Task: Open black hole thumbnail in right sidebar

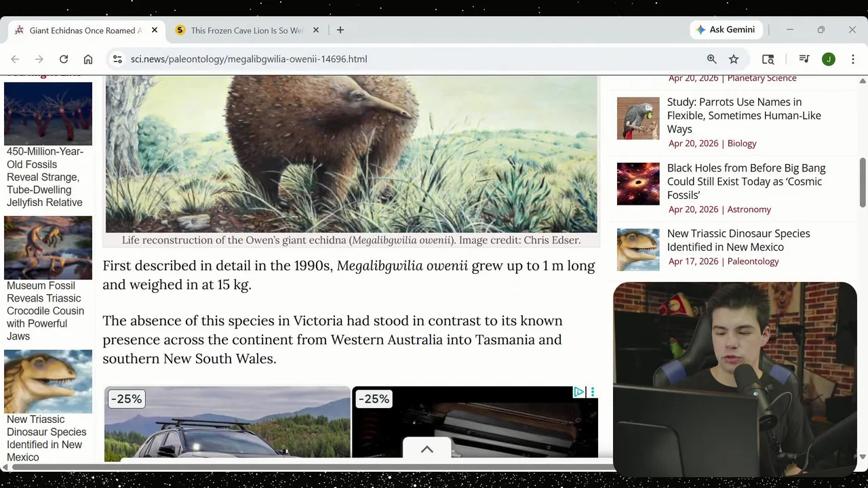Action: [638, 184]
